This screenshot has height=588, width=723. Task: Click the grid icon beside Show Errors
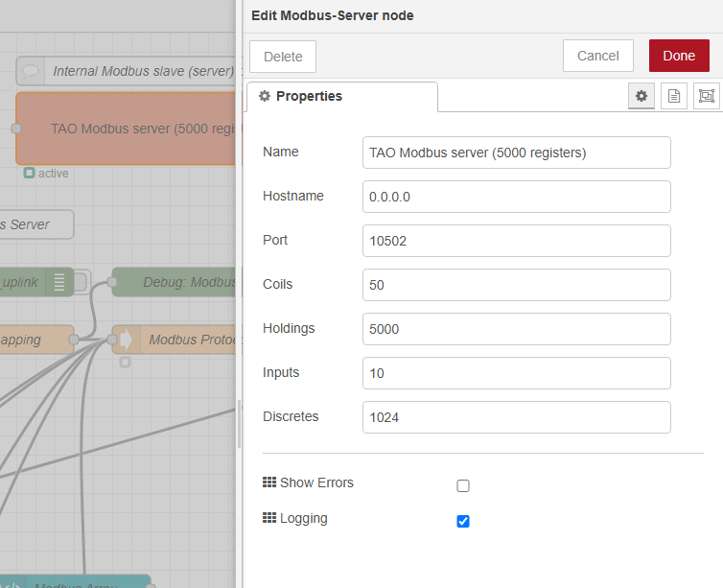coord(269,482)
